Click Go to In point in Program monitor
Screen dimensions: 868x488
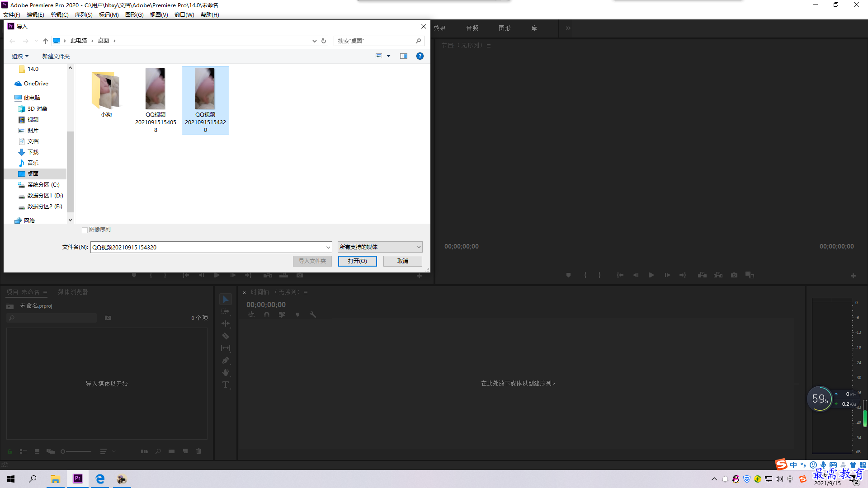pos(620,275)
